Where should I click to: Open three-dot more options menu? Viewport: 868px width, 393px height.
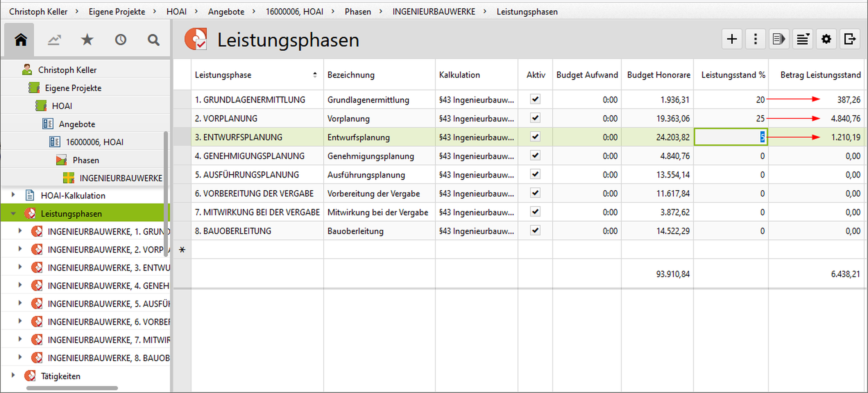tap(755, 39)
